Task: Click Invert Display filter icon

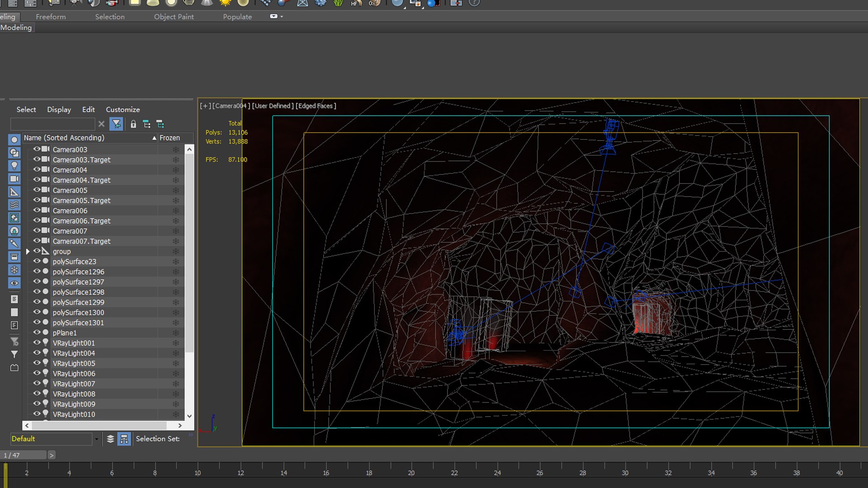Action: [14, 325]
